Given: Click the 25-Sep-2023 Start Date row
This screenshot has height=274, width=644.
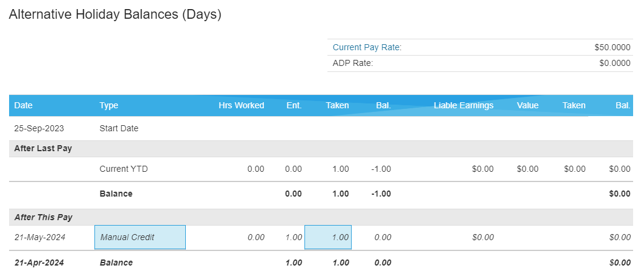Looking at the screenshot, I should point(321,128).
